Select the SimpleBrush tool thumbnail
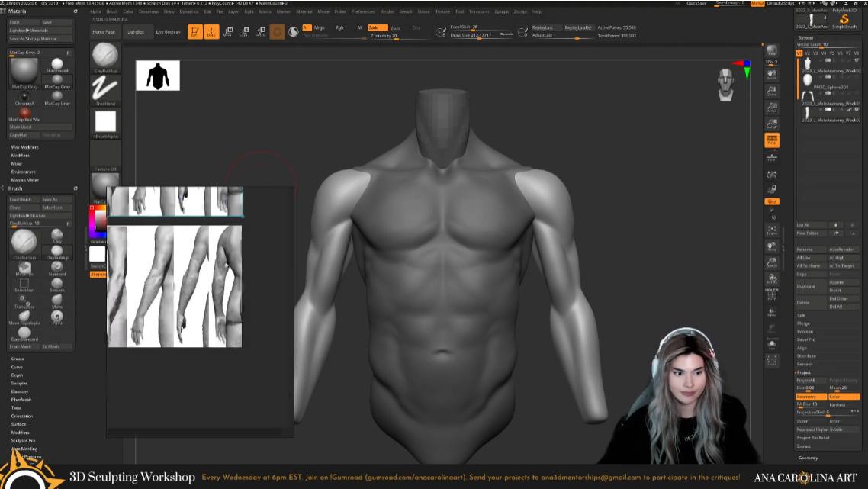 (x=844, y=21)
